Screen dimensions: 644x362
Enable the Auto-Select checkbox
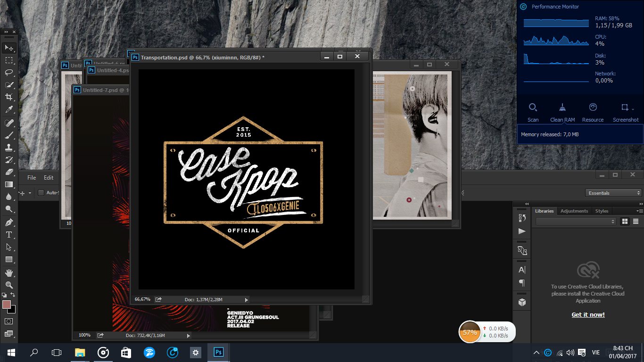point(41,193)
